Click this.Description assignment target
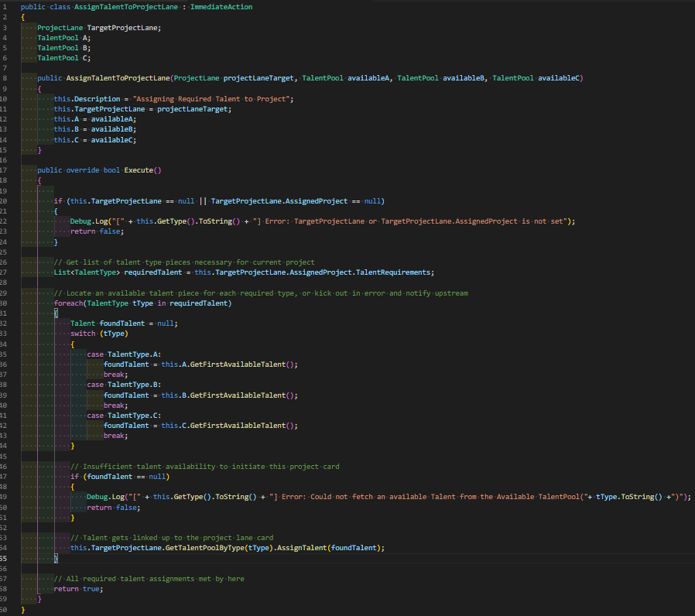This screenshot has width=695, height=616. (87, 99)
